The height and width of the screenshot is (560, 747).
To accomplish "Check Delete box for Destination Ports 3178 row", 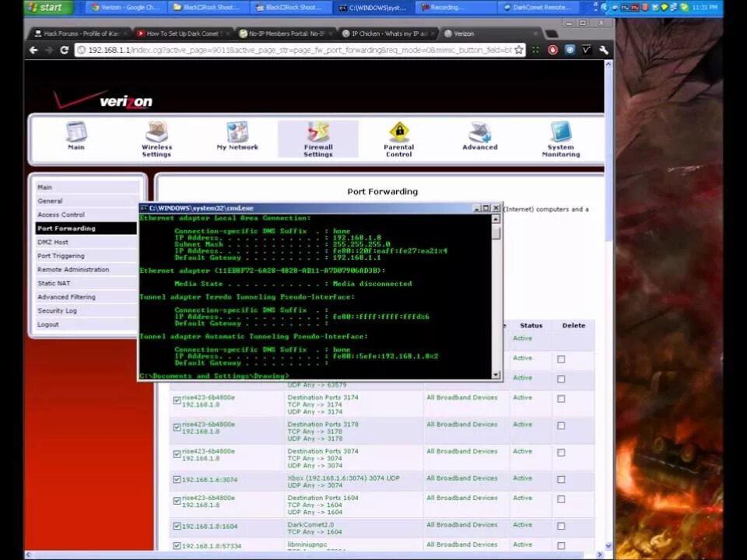I will [x=561, y=425].
